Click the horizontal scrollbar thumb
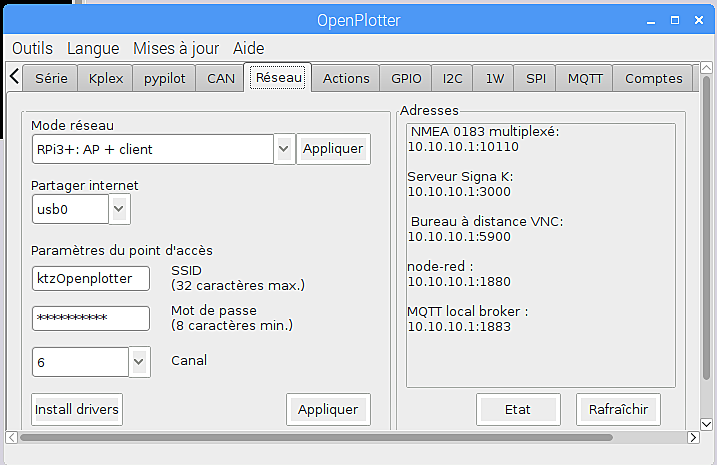The height and width of the screenshot is (465, 717). click(x=316, y=438)
